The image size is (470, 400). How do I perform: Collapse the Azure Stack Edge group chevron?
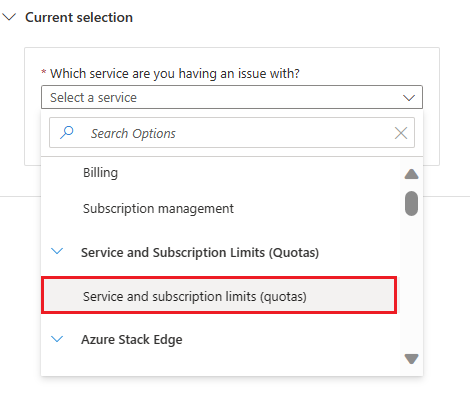(x=57, y=339)
